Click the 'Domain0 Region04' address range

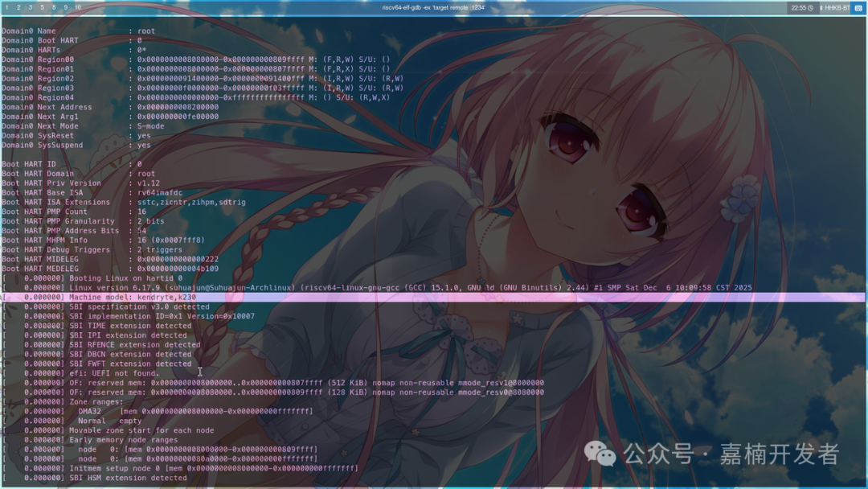click(220, 97)
